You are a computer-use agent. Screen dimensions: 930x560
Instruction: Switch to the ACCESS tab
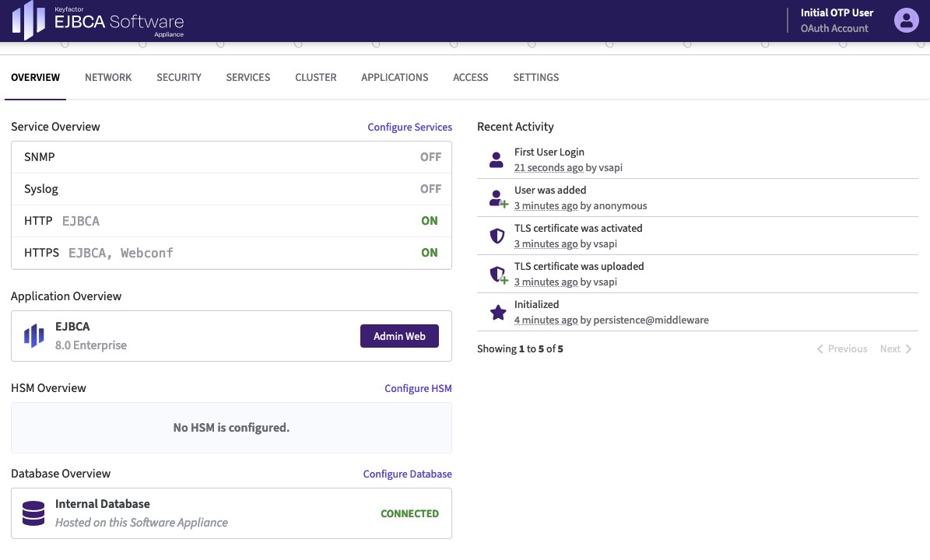click(x=470, y=78)
